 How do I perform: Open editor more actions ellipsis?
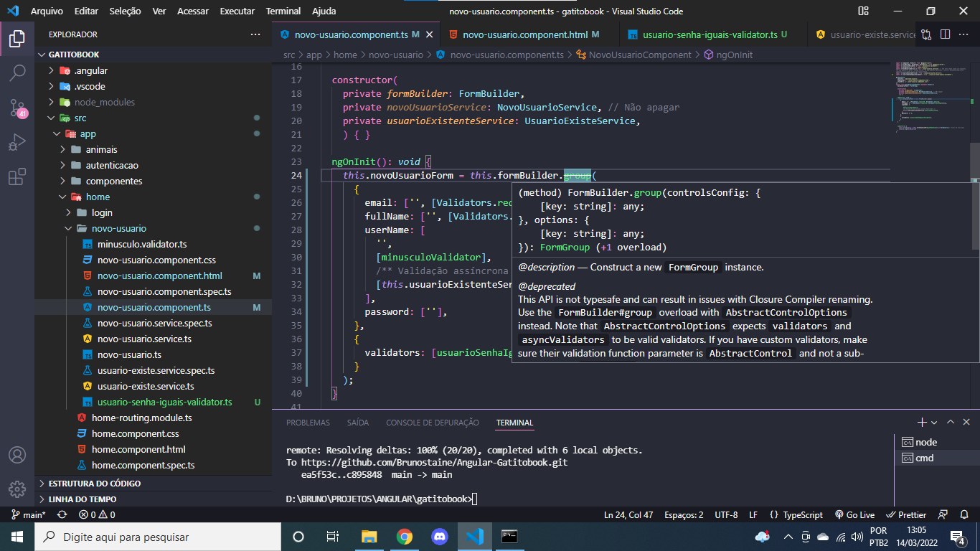[963, 34]
